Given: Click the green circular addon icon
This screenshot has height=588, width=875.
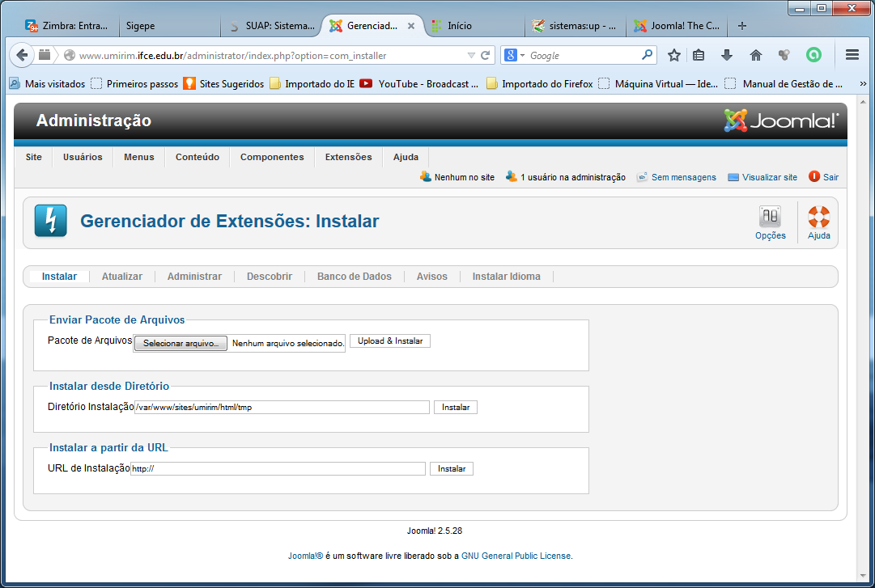Looking at the screenshot, I should point(813,55).
